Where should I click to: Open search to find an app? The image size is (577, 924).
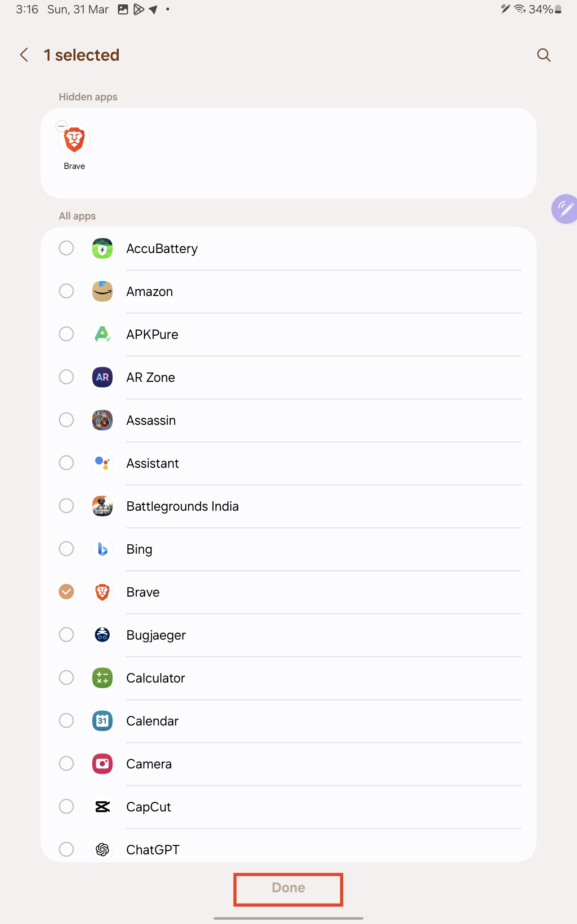pyautogui.click(x=544, y=55)
